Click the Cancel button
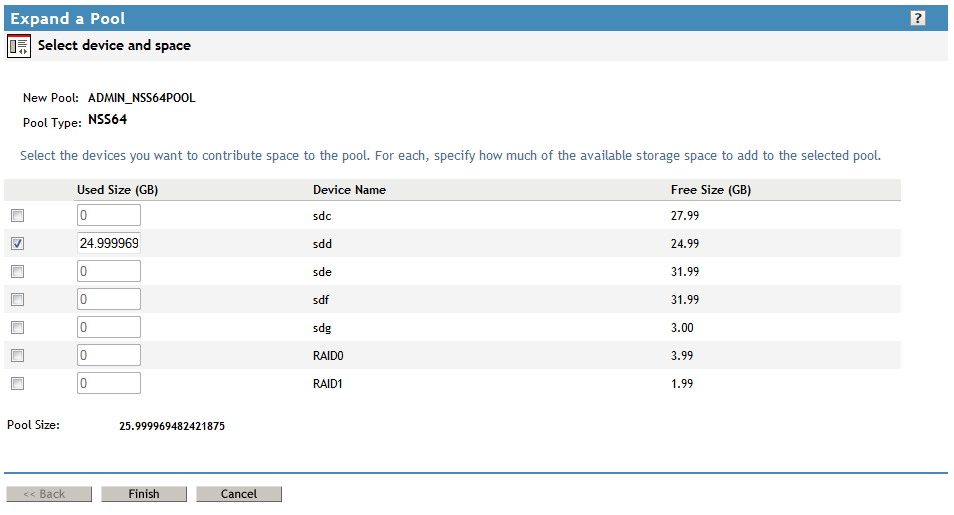 (x=238, y=494)
